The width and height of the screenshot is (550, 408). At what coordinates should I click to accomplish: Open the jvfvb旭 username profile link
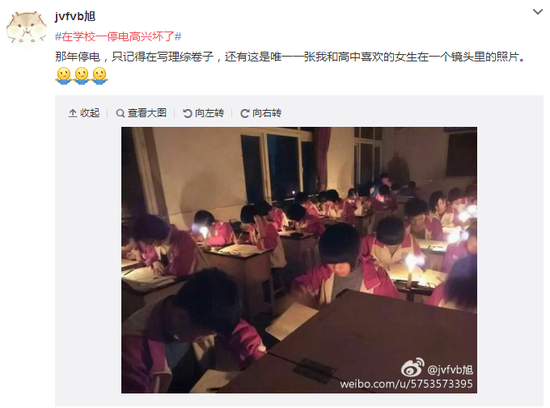click(75, 16)
